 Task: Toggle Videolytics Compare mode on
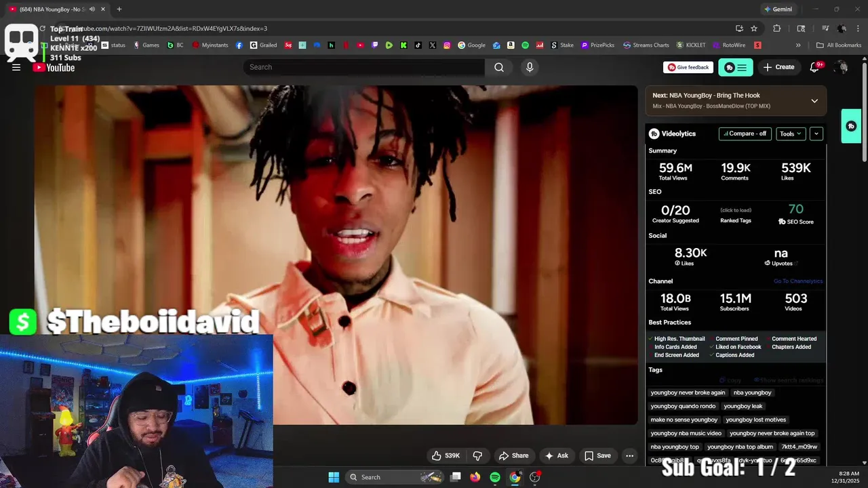point(745,134)
